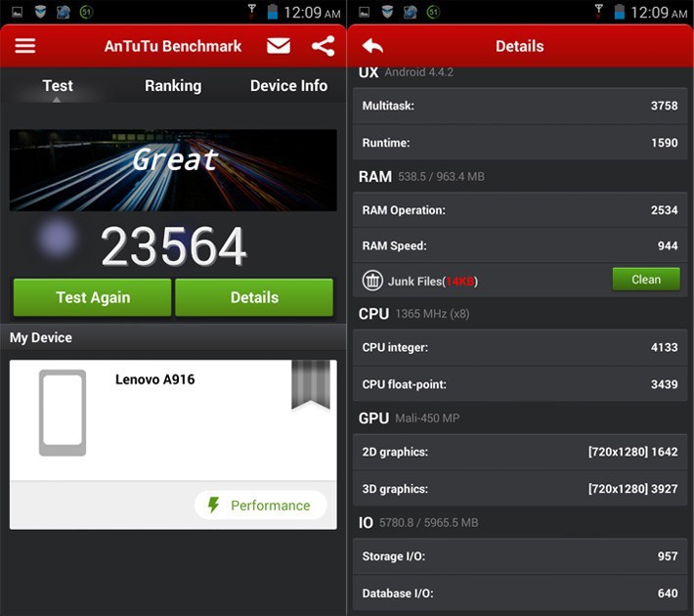Image resolution: width=694 pixels, height=616 pixels.
Task: Tap the Performance button
Action: [x=261, y=505]
